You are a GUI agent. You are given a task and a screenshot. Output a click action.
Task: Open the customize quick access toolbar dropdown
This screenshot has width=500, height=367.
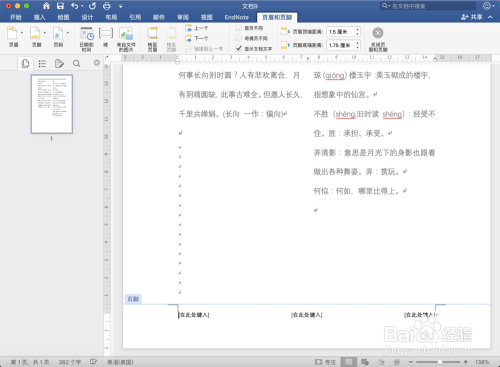120,6
